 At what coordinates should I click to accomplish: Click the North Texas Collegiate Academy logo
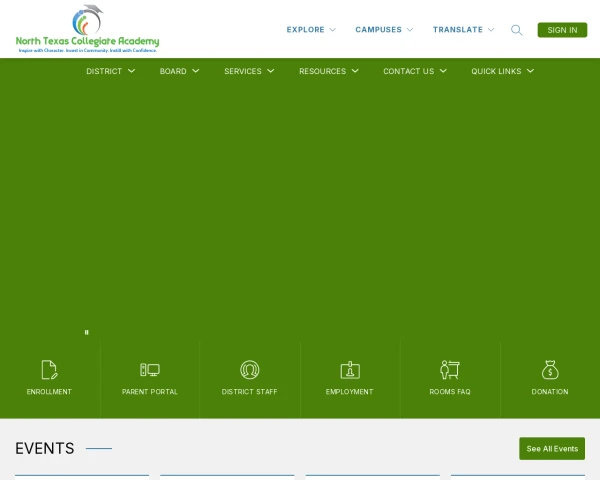pos(88,29)
